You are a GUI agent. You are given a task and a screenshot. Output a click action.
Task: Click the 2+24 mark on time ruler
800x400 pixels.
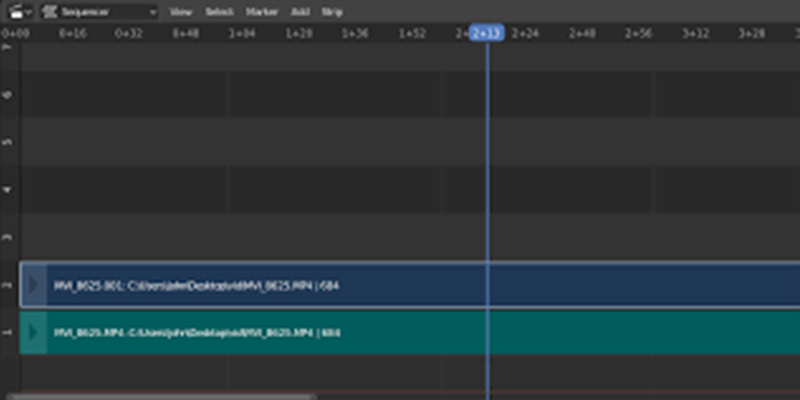click(x=525, y=34)
